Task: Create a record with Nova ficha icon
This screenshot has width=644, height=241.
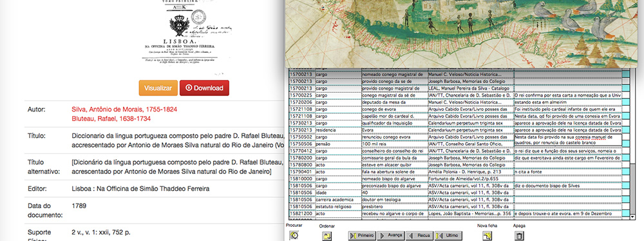Action: coord(487,236)
